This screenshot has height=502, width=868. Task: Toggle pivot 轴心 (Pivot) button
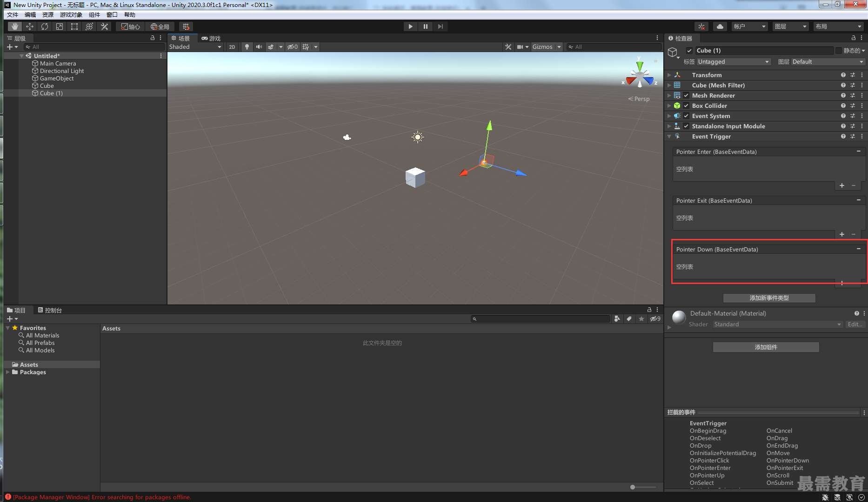coord(131,26)
